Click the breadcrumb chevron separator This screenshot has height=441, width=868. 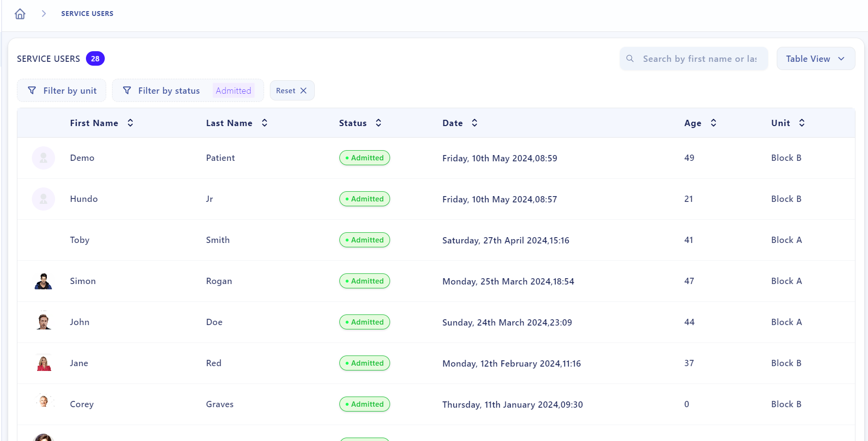click(x=43, y=14)
